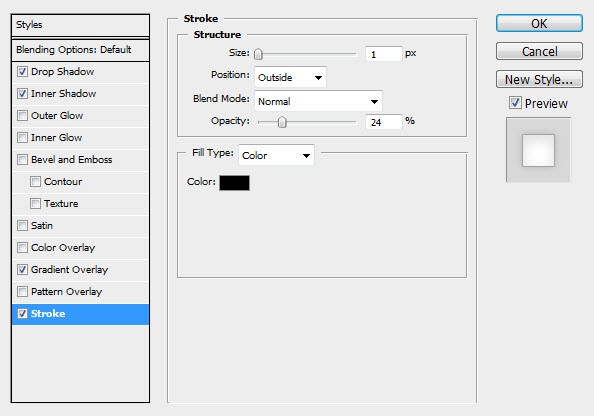The height and width of the screenshot is (416, 594).
Task: Click the Cancel button
Action: pyautogui.click(x=539, y=51)
